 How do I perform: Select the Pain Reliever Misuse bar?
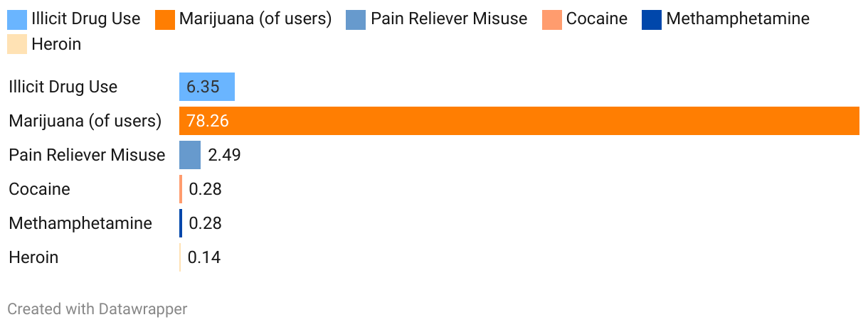[190, 155]
